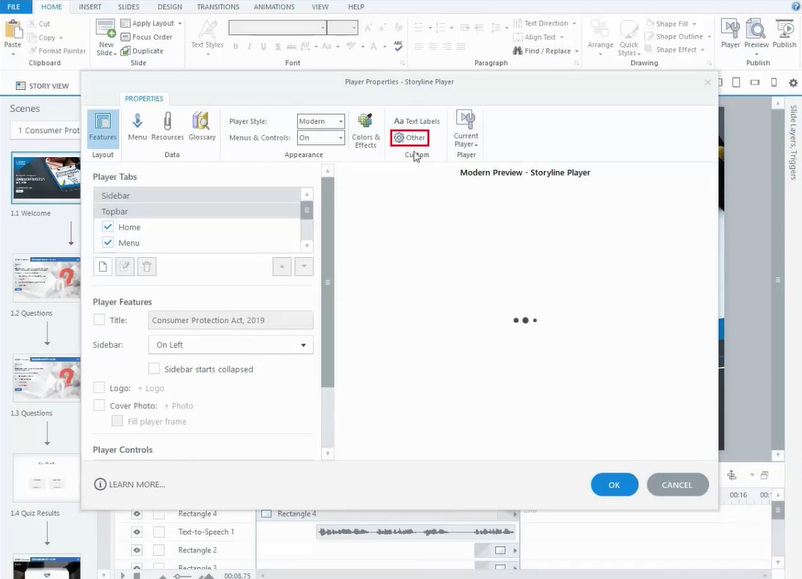Click the Other custom settings button
The height and width of the screenshot is (579, 802).
pos(410,138)
